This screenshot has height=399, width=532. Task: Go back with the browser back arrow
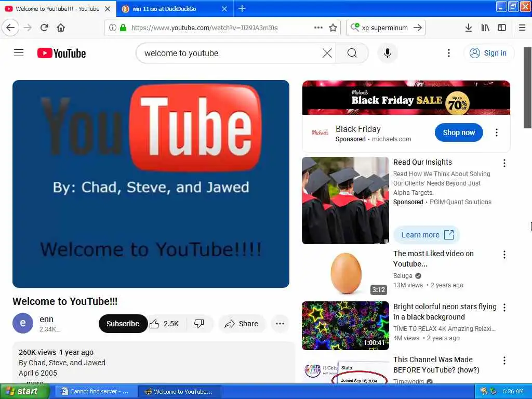[x=10, y=28]
